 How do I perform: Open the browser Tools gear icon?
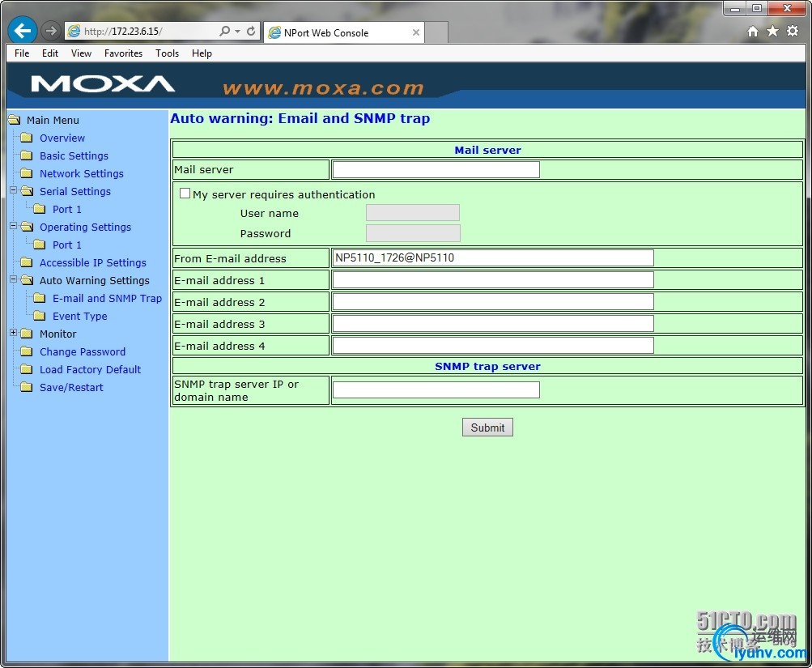point(793,31)
